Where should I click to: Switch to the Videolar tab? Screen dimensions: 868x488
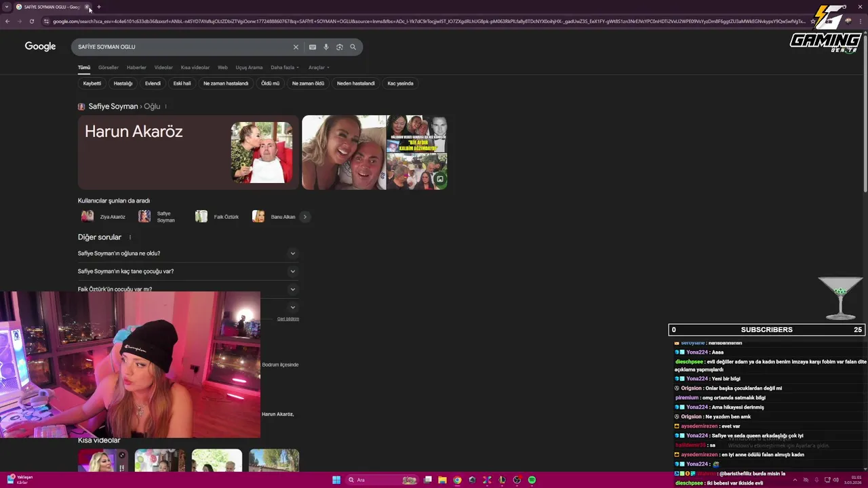tap(163, 67)
